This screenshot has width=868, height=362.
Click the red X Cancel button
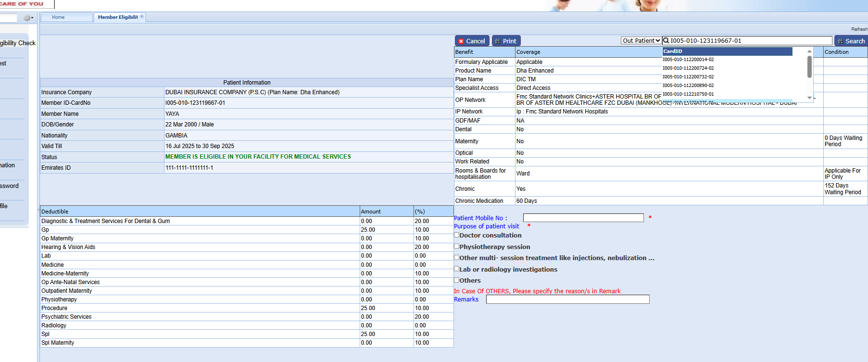(x=472, y=41)
